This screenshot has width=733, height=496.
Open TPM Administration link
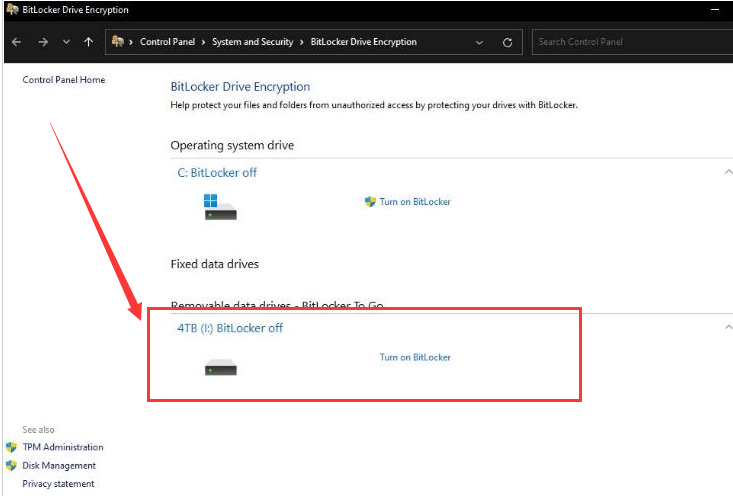pyautogui.click(x=63, y=447)
